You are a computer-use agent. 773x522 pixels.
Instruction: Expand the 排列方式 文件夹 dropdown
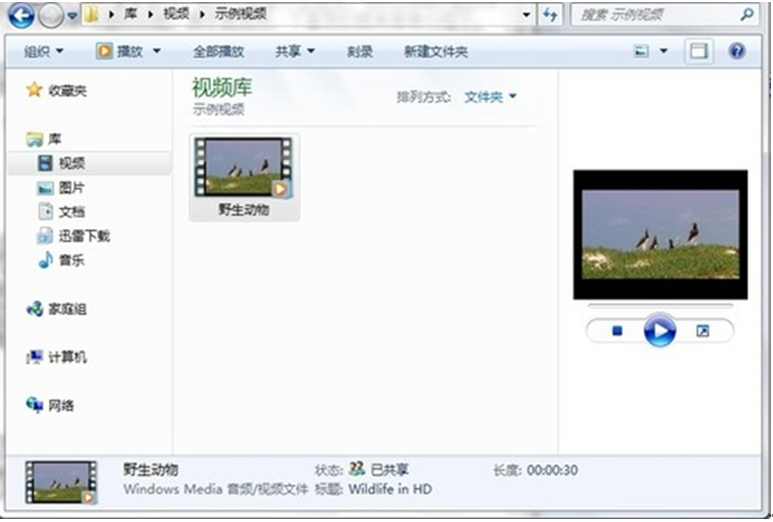490,97
